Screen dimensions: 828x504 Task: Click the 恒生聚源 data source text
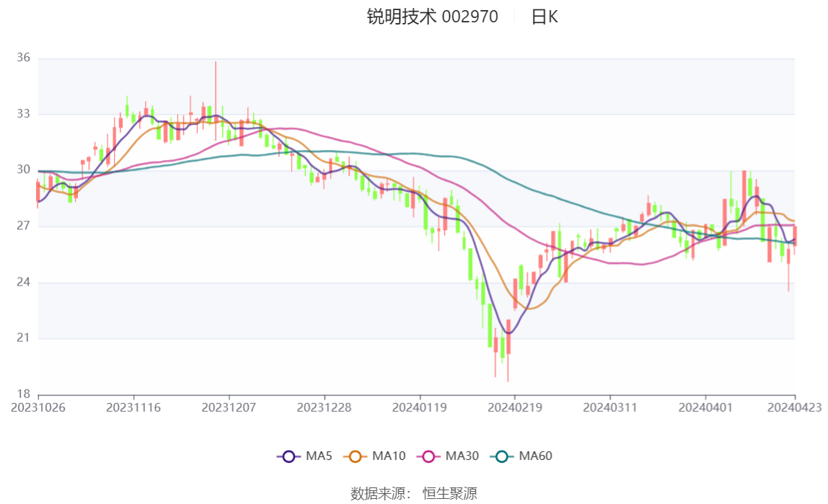449,493
